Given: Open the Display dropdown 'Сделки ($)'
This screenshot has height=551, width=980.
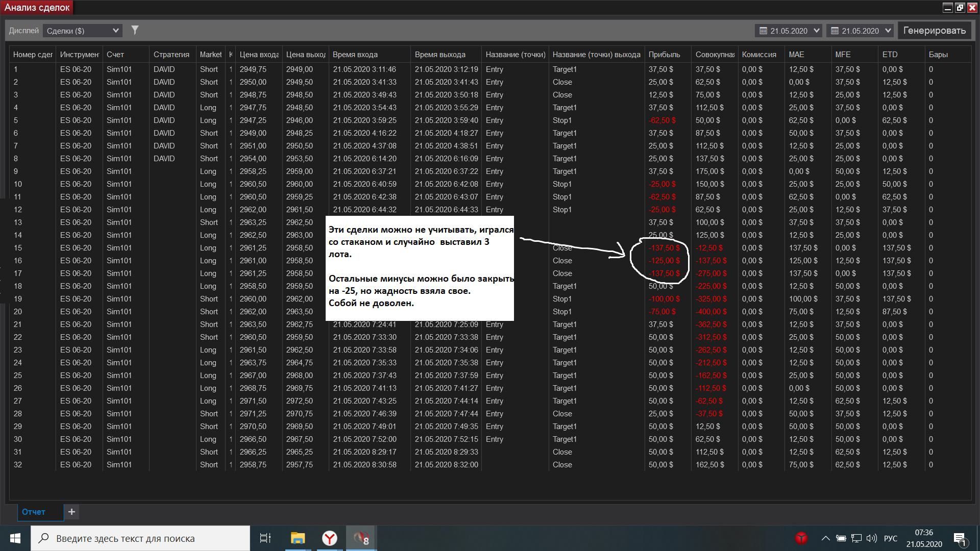Looking at the screenshot, I should (x=83, y=31).
